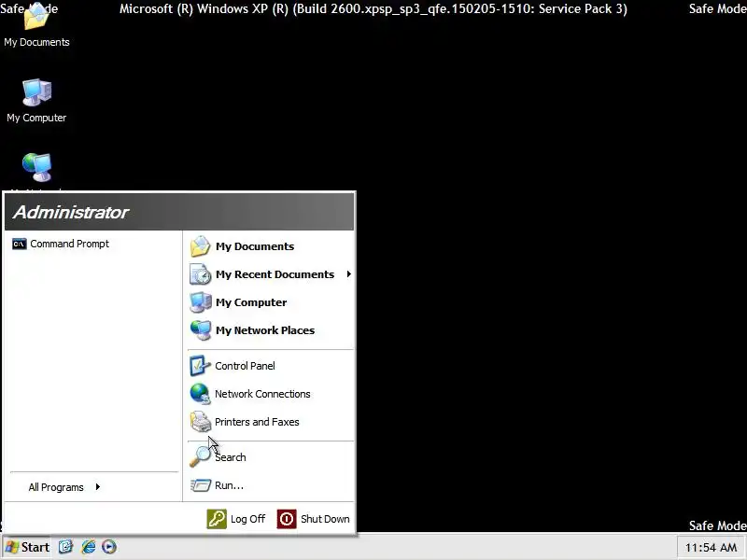
Task: Click the Log Off key icon
Action: point(217,519)
